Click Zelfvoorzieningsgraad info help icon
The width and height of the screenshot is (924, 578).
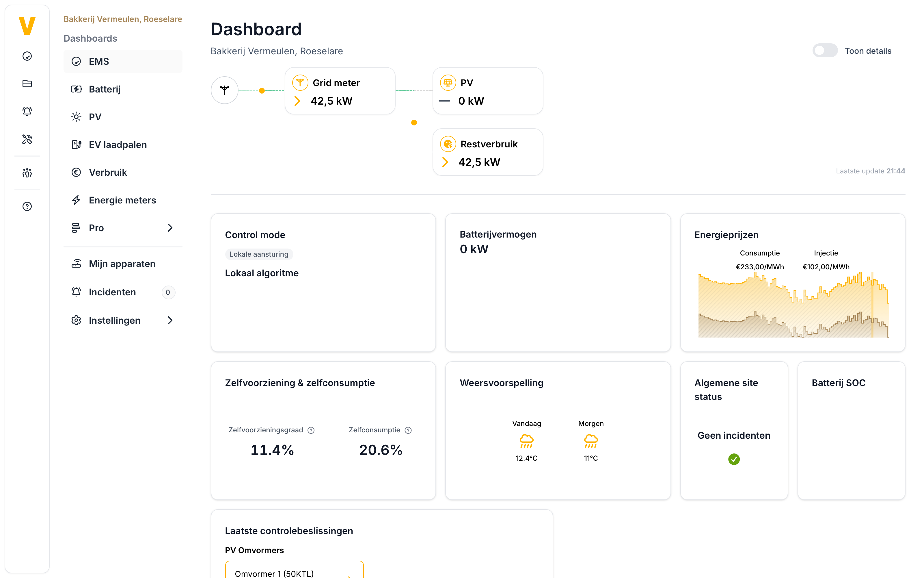click(x=311, y=430)
